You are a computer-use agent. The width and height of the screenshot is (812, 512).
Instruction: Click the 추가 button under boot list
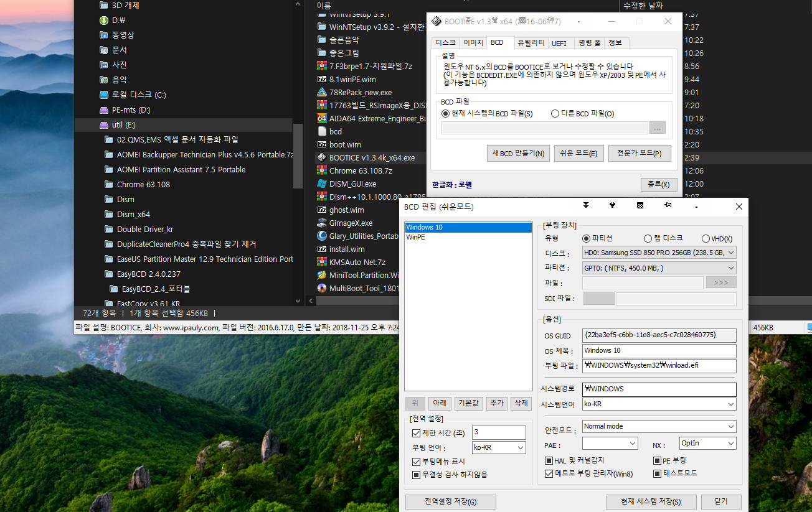[496, 403]
